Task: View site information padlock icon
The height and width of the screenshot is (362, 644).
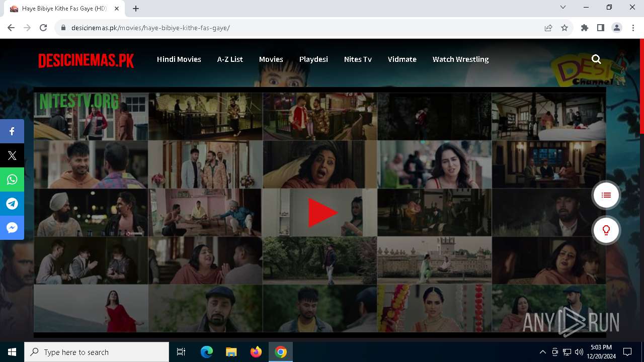Action: click(x=63, y=28)
